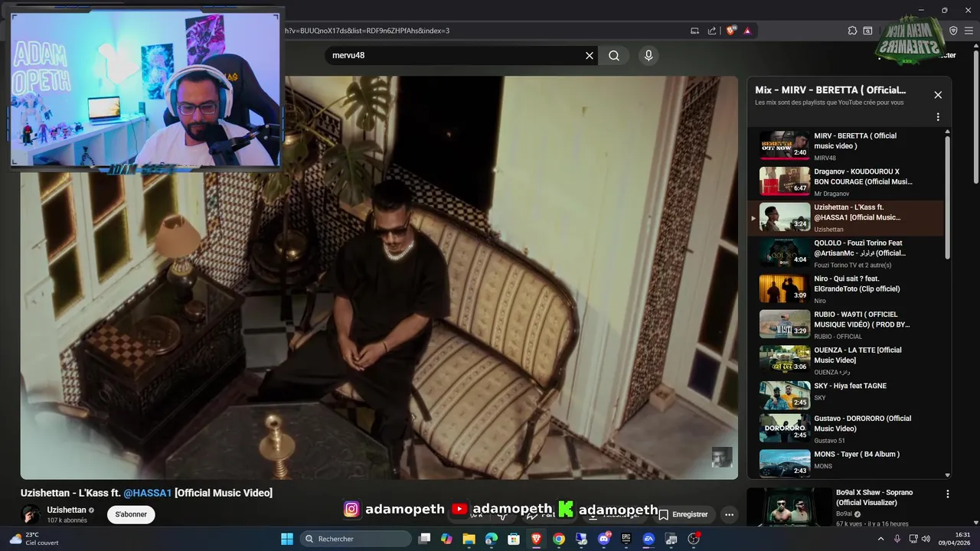Viewport: 980px width, 551px height.
Task: Click the main video player area
Action: pos(379,277)
